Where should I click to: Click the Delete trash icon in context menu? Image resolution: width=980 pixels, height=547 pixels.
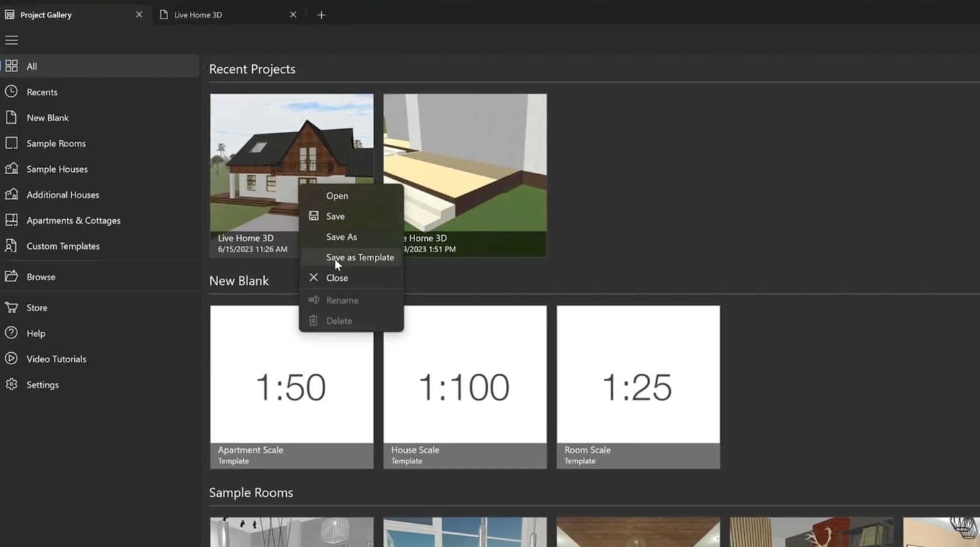[x=314, y=321]
